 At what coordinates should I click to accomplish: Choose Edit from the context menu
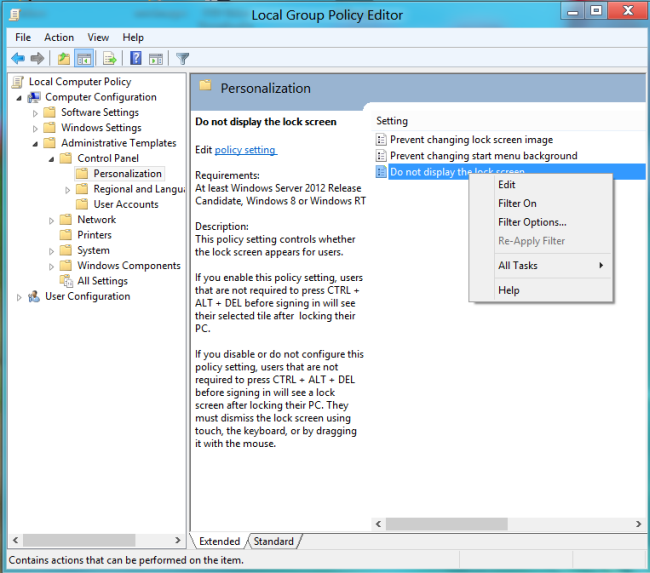coord(507,185)
